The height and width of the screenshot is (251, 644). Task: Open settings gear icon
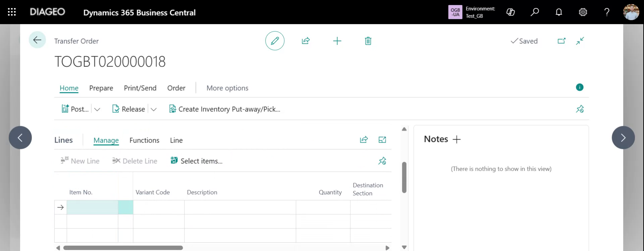tap(583, 12)
